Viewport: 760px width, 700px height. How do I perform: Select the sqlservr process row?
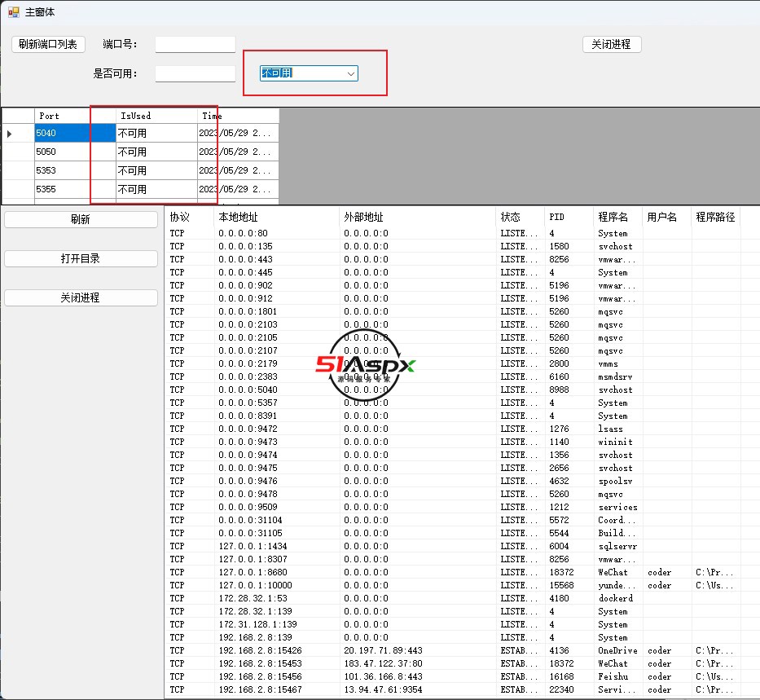[x=453, y=546]
